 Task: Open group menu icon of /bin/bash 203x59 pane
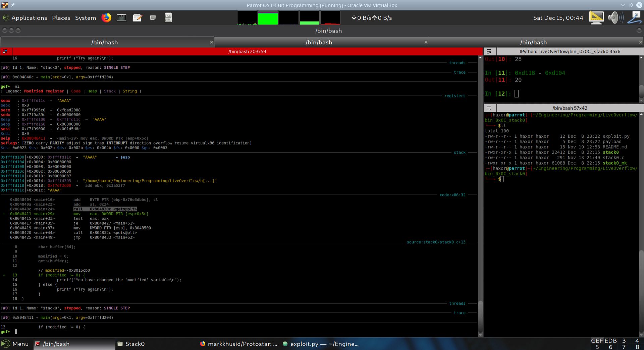tap(5, 51)
